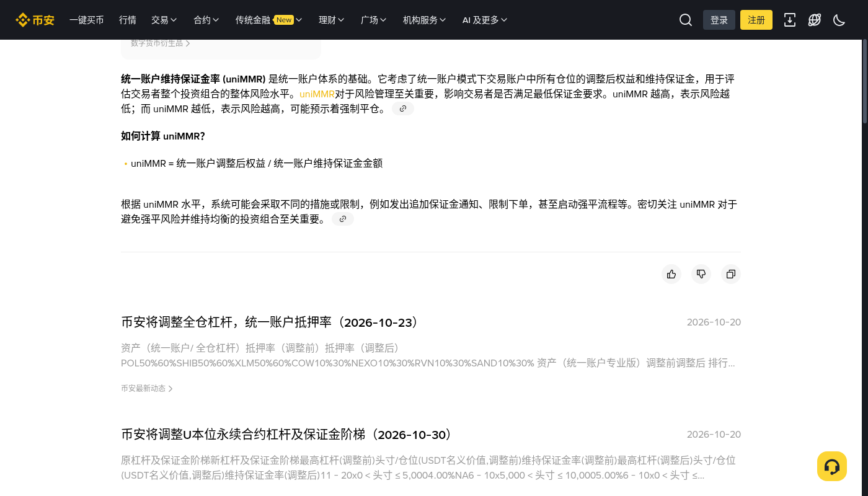Screen dimensions: 868x496
Task: Click the download app icon
Action: click(x=790, y=20)
